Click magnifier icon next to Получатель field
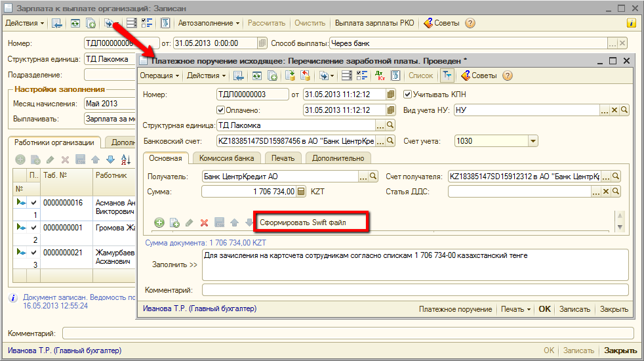The height and width of the screenshot is (361, 644). 373,177
